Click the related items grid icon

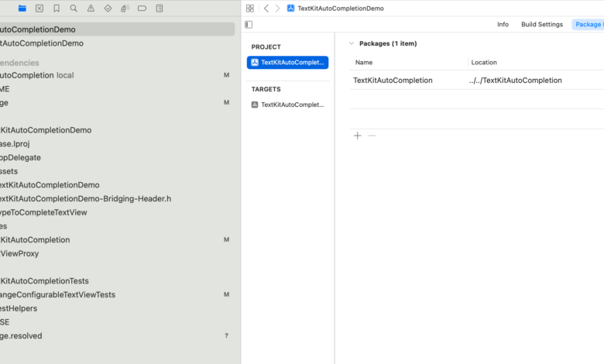click(x=249, y=9)
